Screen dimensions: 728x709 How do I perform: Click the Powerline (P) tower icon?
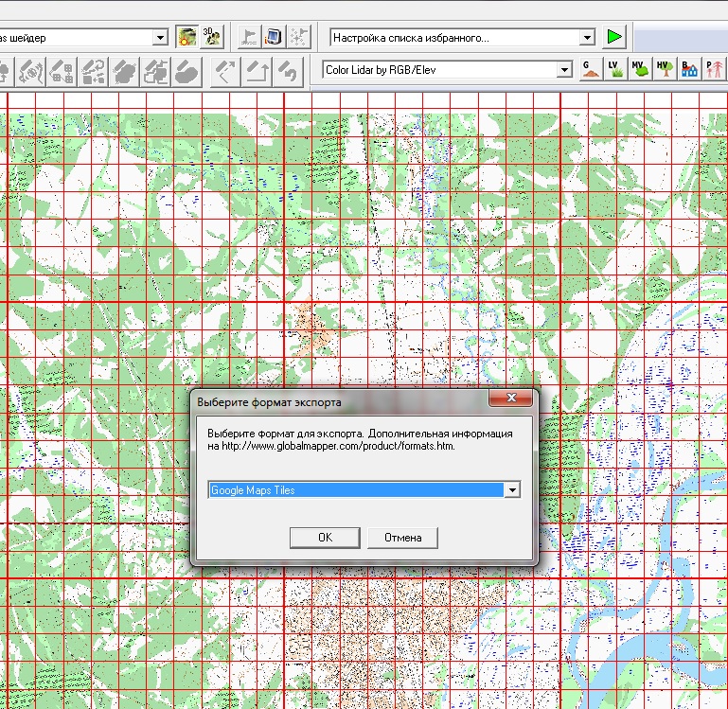[713, 70]
